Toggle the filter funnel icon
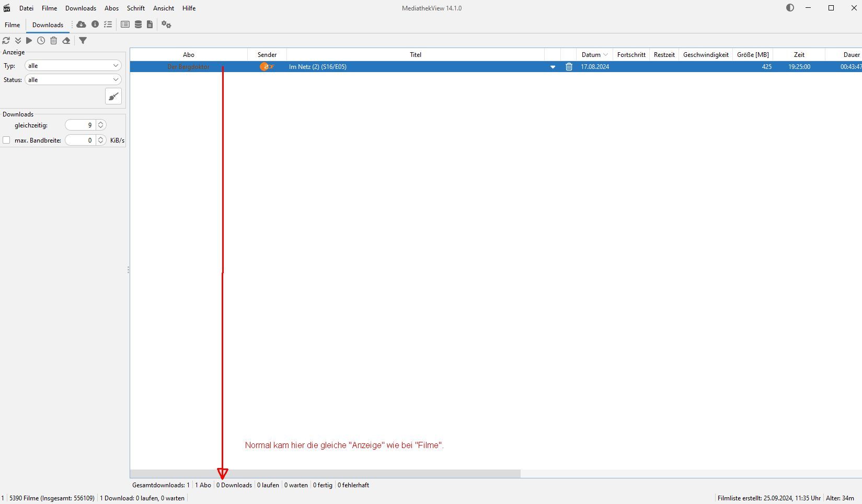The height and width of the screenshot is (504, 862). click(x=83, y=40)
